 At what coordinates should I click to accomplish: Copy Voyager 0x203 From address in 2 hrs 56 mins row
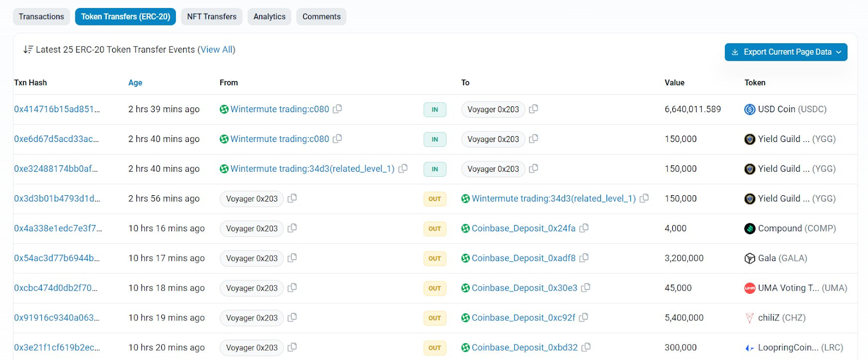click(x=292, y=198)
